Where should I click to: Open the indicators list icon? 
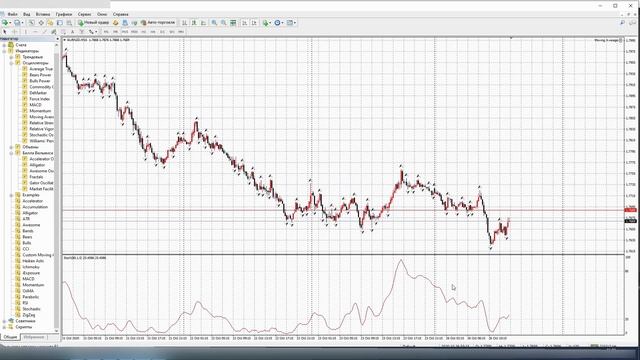[265, 23]
